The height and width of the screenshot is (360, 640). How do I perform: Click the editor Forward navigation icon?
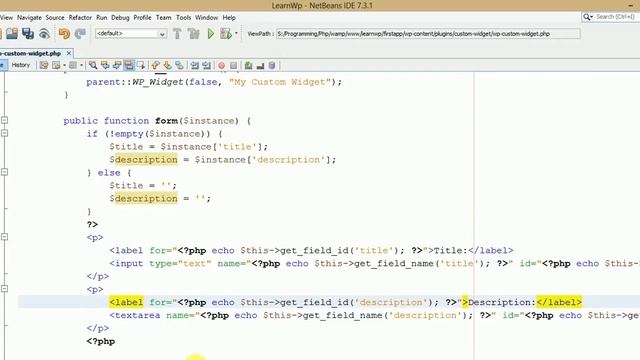[x=73, y=65]
